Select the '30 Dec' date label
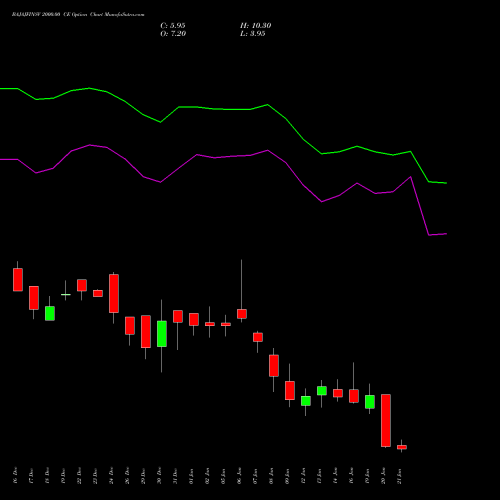 point(159,475)
